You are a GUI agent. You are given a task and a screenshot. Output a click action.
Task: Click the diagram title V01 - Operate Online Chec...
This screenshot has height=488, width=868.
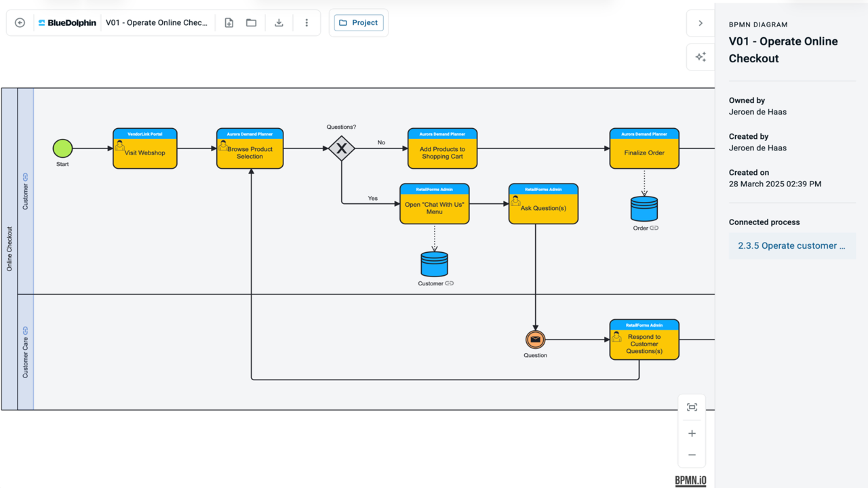(x=157, y=23)
